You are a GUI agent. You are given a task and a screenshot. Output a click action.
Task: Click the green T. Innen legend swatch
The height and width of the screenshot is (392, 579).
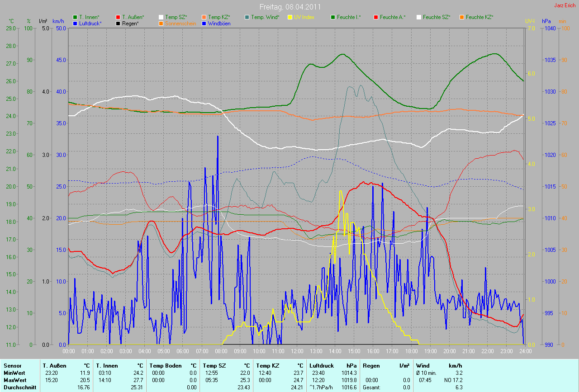(75, 17)
